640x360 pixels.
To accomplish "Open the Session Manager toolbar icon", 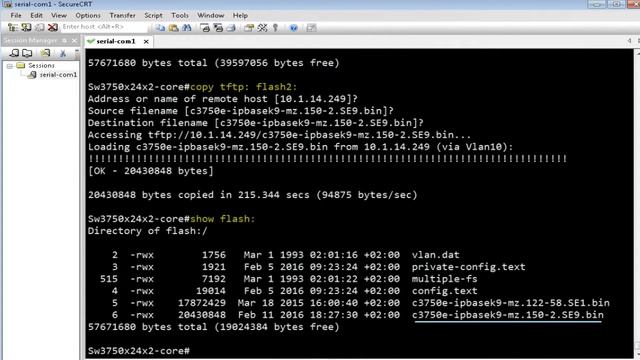I will (x=13, y=27).
